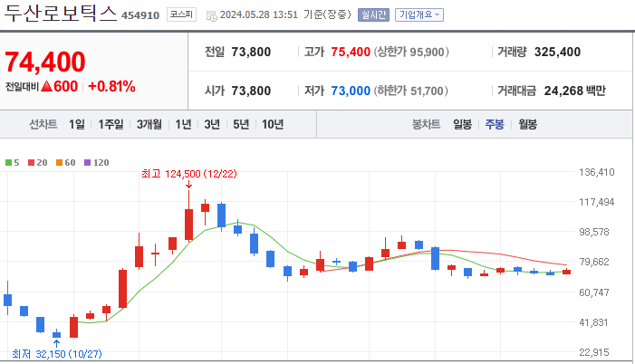The image size is (635, 364).
Task: Click the current price 74,400
Action: pos(45,62)
